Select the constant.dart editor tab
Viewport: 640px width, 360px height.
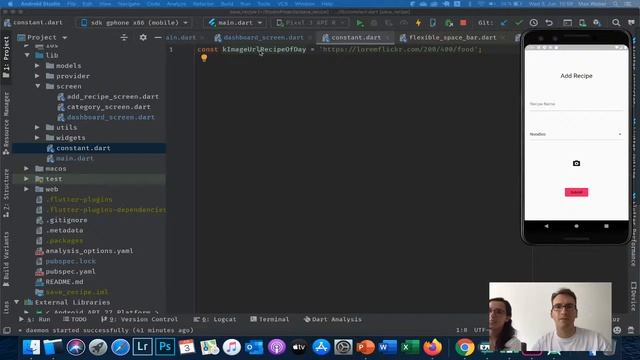pyautogui.click(x=356, y=38)
